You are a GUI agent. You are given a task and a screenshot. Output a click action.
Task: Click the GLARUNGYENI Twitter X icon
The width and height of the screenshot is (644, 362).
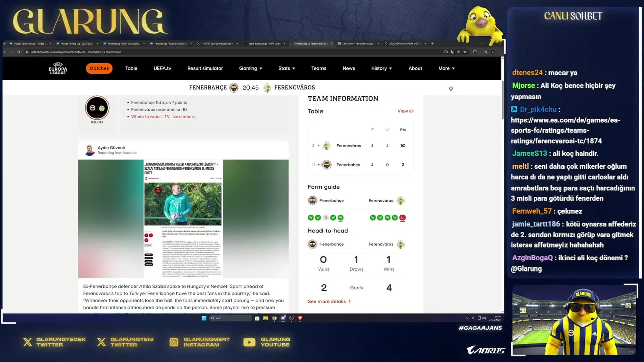[101, 342]
